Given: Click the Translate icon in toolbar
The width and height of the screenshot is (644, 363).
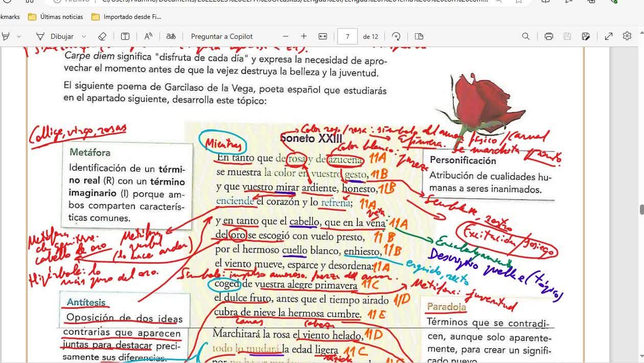Looking at the screenshot, I should [x=171, y=36].
